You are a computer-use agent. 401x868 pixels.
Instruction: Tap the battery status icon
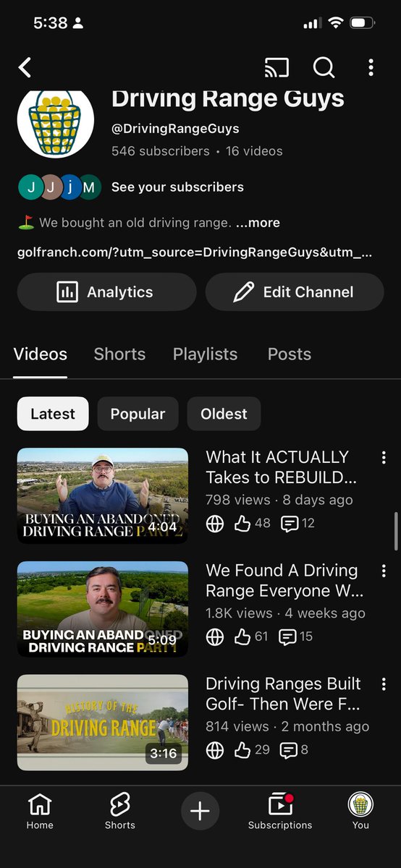362,23
